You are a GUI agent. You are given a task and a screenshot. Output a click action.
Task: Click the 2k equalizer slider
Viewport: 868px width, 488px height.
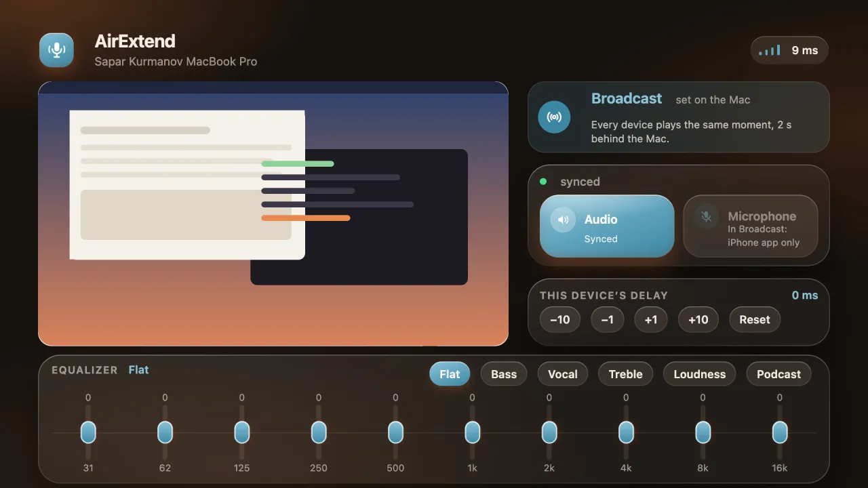pyautogui.click(x=549, y=432)
